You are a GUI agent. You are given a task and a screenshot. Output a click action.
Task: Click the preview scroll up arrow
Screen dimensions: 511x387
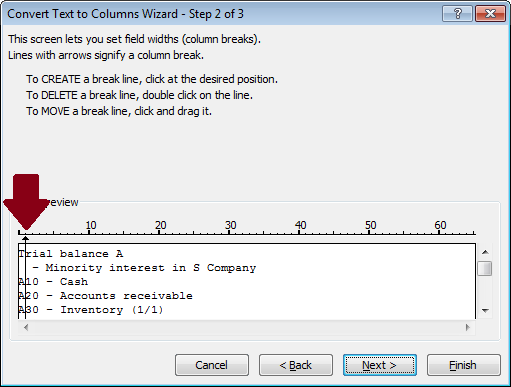coord(485,252)
